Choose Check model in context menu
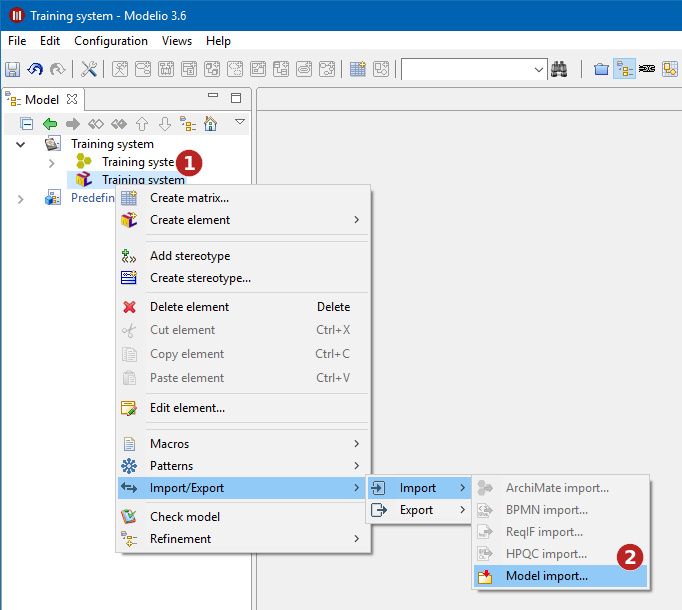This screenshot has height=610, width=682. point(244,517)
